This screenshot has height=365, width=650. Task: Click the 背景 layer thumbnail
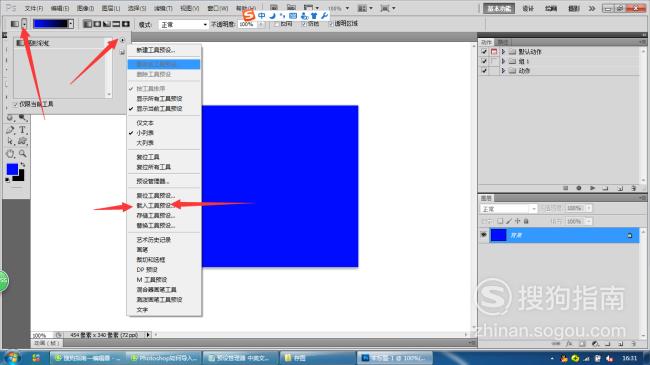click(498, 235)
